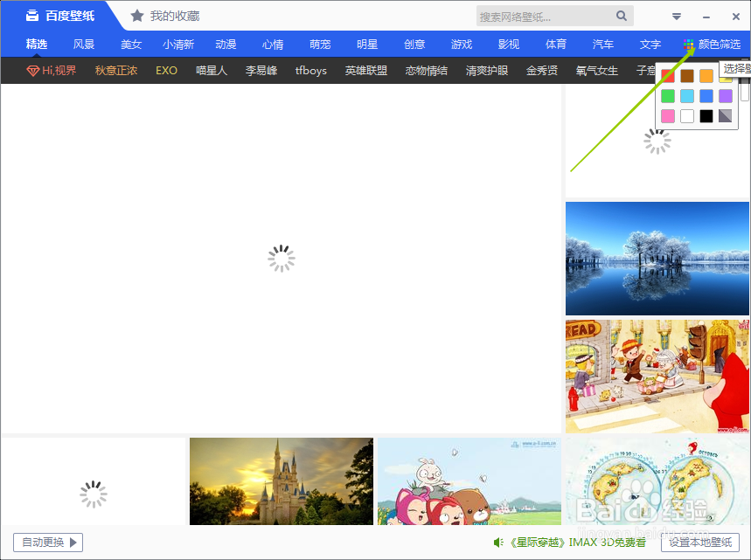The height and width of the screenshot is (560, 751).
Task: Open the globe map calendar wallpaper thumbnail
Action: [657, 481]
